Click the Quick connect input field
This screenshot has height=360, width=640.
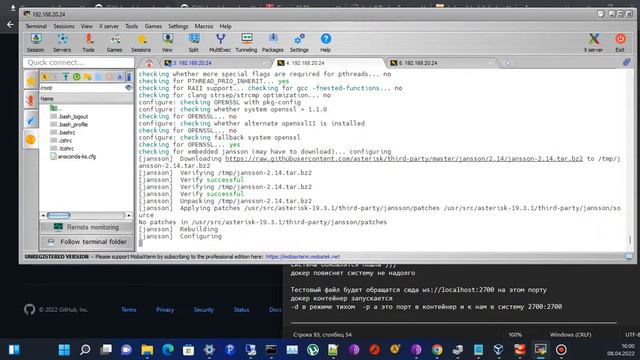click(x=79, y=62)
